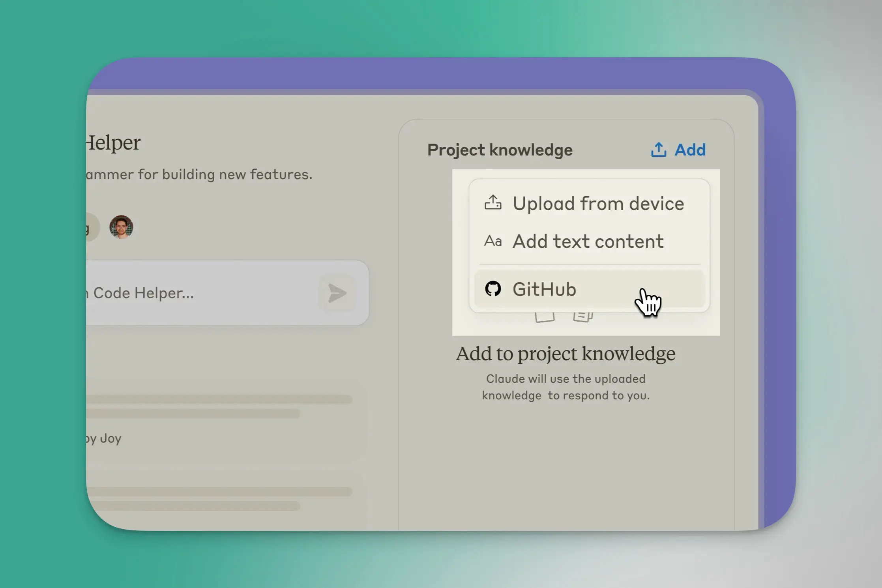Click the lined document icon below the dropdown
The image size is (882, 588).
tap(583, 316)
